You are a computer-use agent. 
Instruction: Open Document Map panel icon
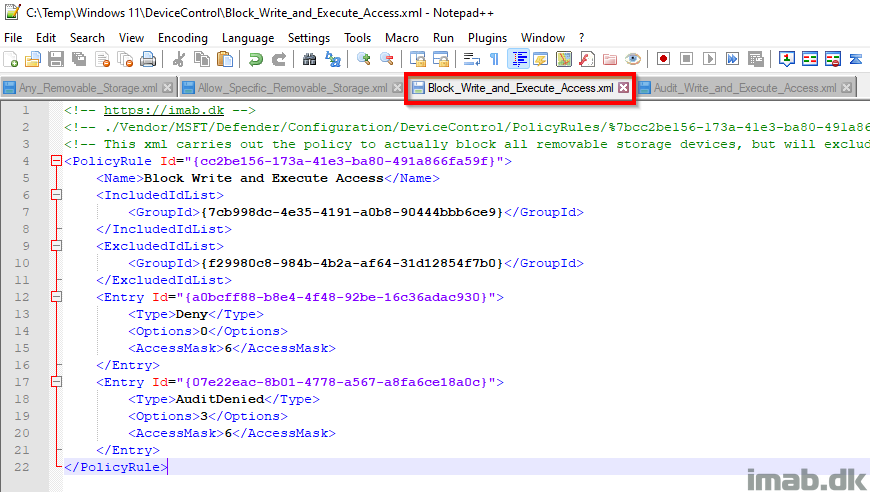564,59
